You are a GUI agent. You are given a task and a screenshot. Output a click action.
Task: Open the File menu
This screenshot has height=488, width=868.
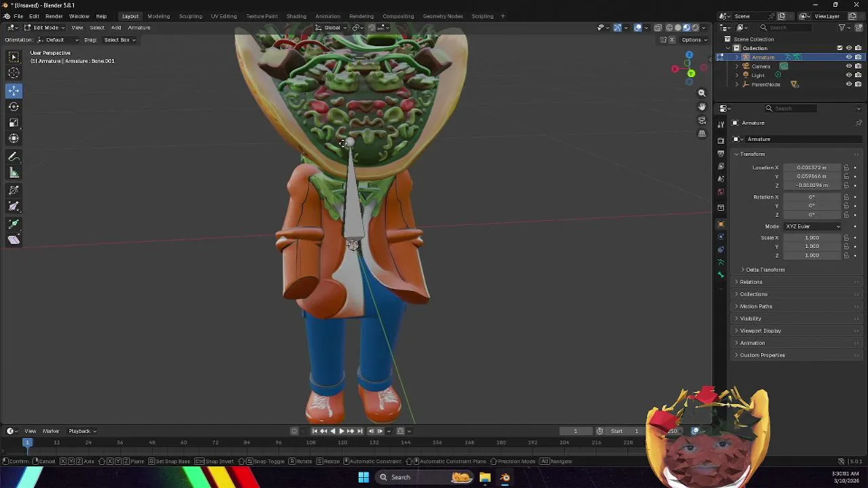[18, 16]
